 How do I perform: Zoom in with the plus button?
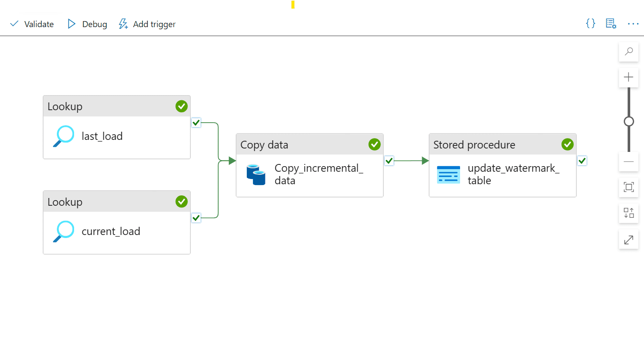tap(628, 77)
